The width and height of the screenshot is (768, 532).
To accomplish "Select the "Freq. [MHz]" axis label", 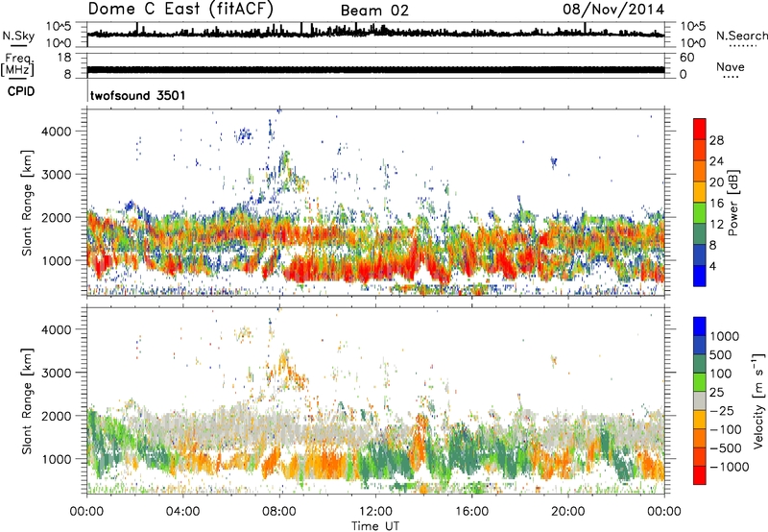I will (x=17, y=65).
